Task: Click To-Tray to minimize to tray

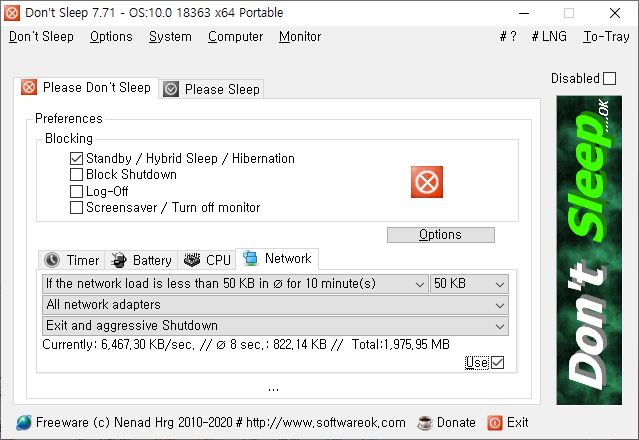Action: coord(606,37)
